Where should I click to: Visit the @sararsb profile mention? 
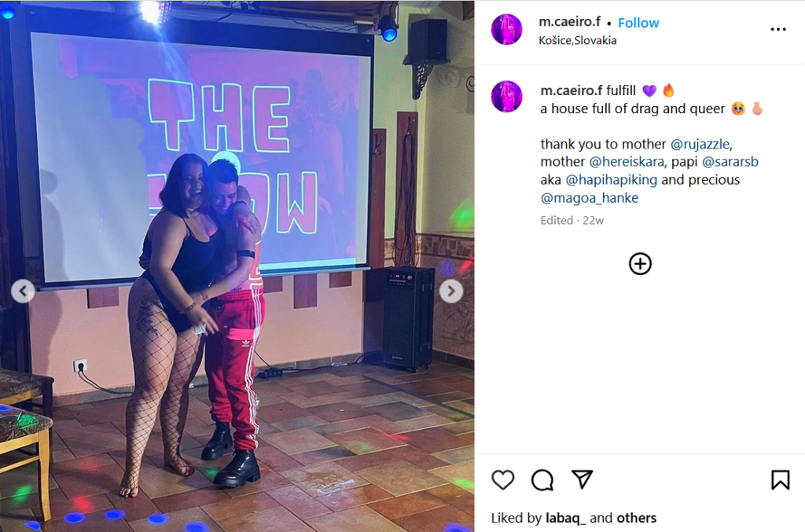click(730, 162)
